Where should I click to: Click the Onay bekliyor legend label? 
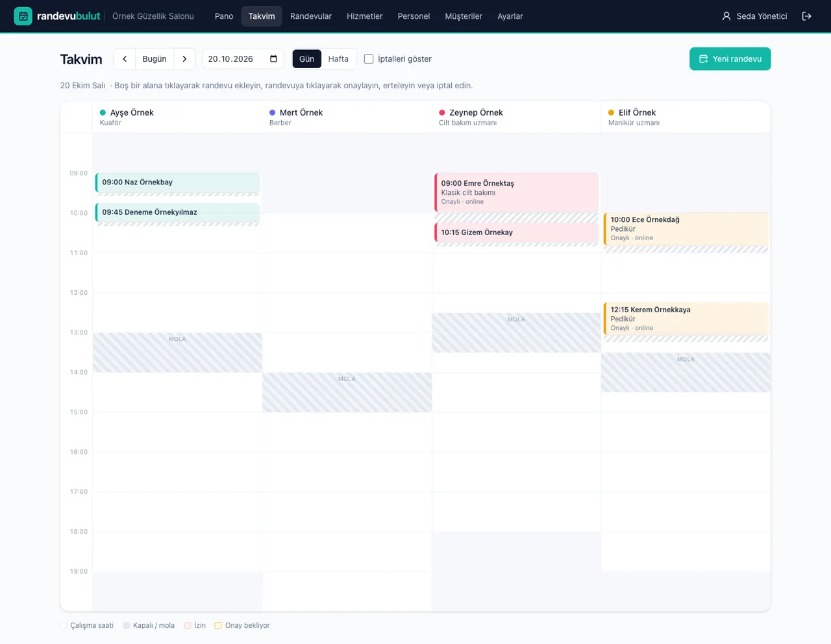(247, 626)
